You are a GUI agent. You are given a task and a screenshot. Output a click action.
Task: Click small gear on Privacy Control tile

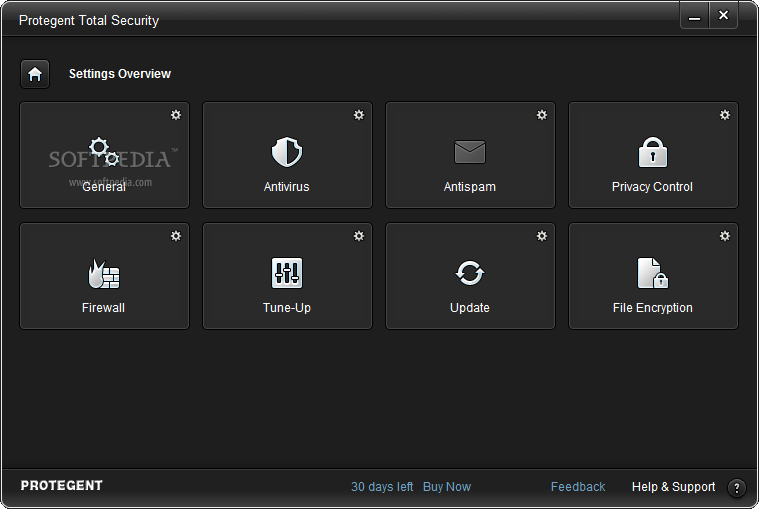click(x=725, y=115)
